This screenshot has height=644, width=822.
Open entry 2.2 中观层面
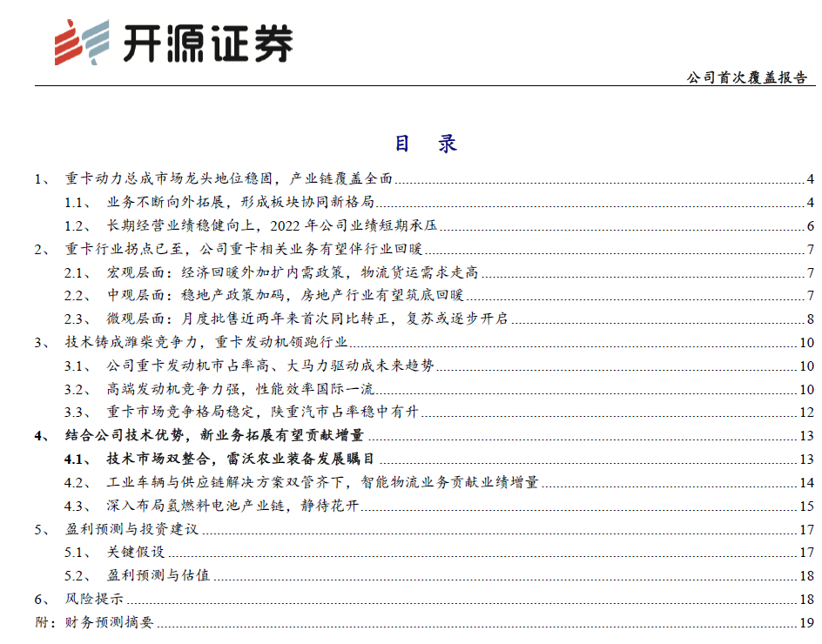click(x=440, y=295)
